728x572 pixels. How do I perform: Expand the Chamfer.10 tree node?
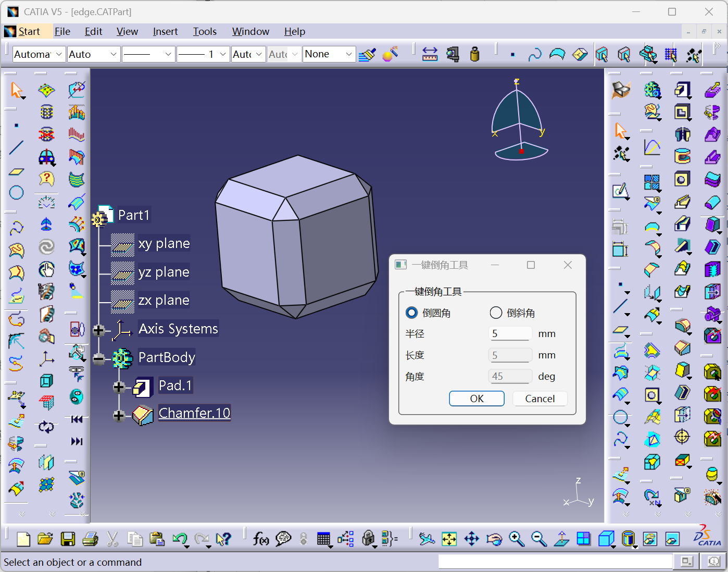[119, 415]
